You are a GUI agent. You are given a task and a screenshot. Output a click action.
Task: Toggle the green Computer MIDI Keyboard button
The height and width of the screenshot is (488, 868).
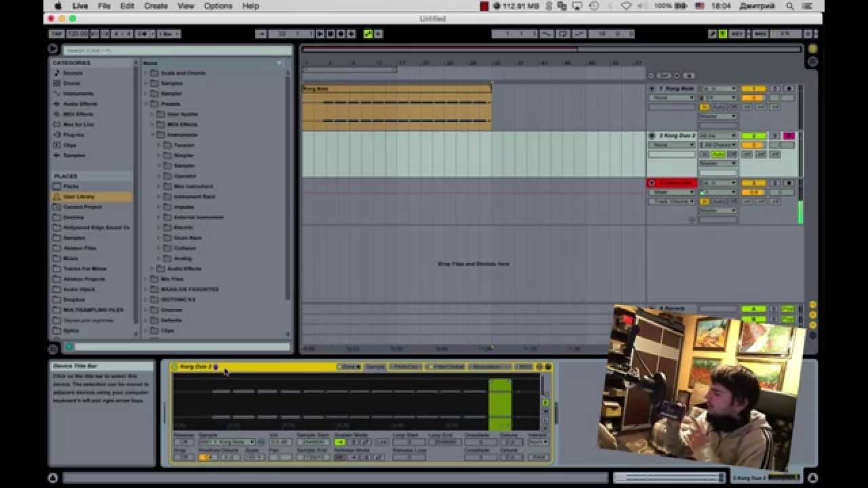click(x=723, y=34)
